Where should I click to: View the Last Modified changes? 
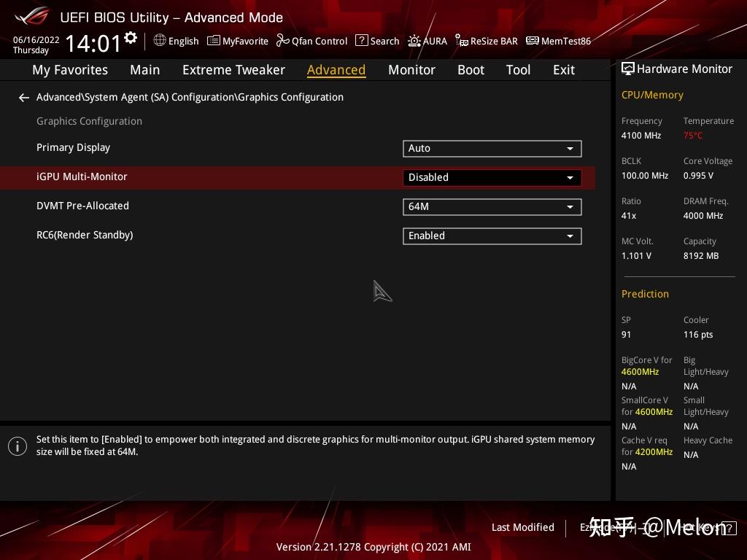pyautogui.click(x=522, y=527)
